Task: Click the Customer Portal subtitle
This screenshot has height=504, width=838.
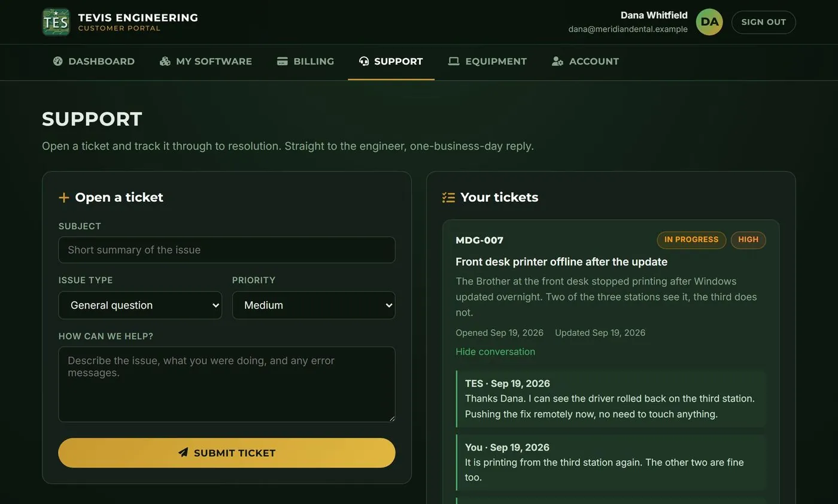Action: click(x=119, y=29)
